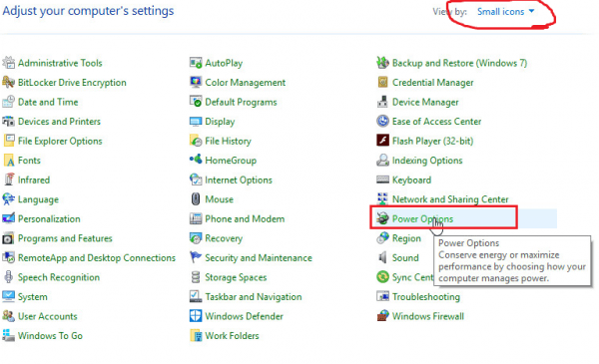Click the Date and Time clock icon

pyautogui.click(x=8, y=102)
